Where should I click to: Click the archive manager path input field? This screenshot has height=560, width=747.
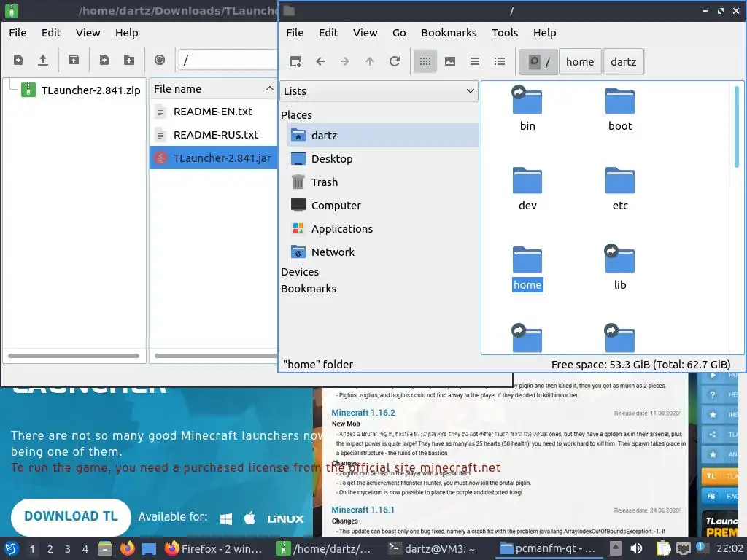228,60
